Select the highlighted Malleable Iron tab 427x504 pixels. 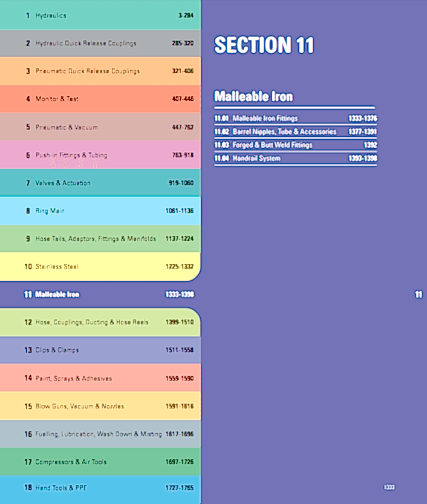coord(100,295)
